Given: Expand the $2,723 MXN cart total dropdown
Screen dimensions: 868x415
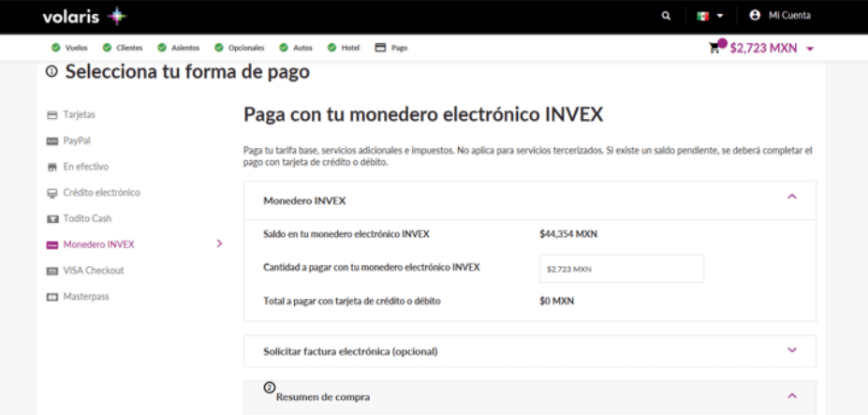Looking at the screenshot, I should [810, 49].
